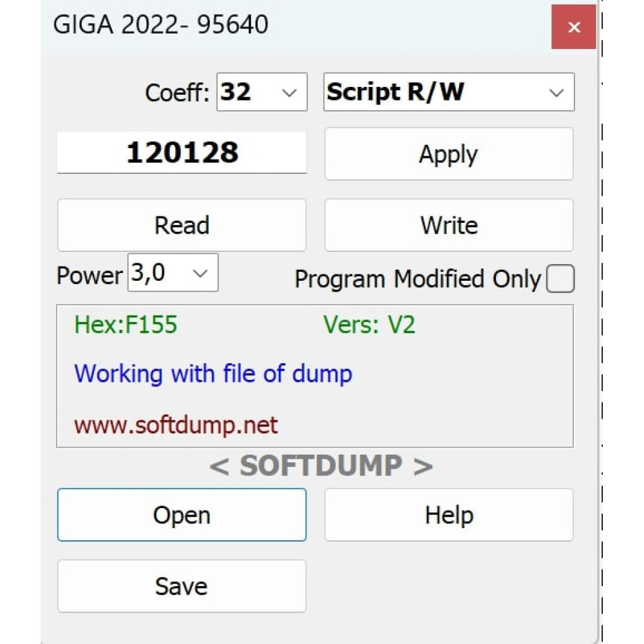The width and height of the screenshot is (644, 644).
Task: Click the Power dropdown chevron
Action: click(200, 273)
